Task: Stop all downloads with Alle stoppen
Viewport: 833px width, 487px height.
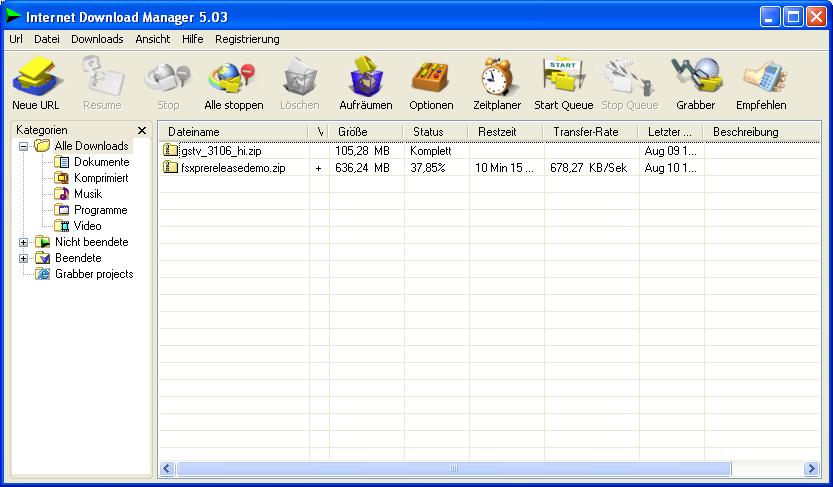Action: click(232, 79)
